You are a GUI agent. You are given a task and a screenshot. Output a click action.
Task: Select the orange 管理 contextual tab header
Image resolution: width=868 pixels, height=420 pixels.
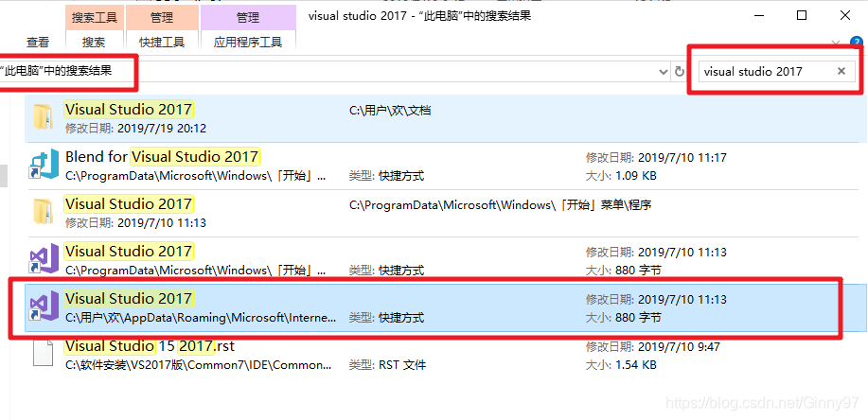pos(162,18)
